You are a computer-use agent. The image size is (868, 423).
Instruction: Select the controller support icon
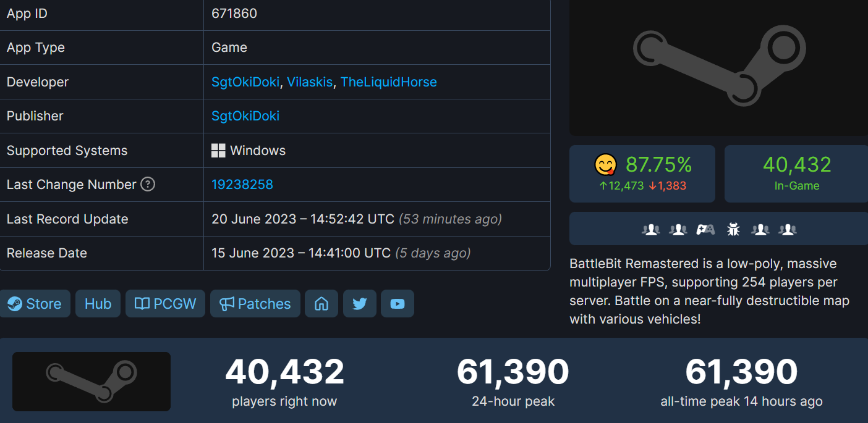click(x=705, y=229)
